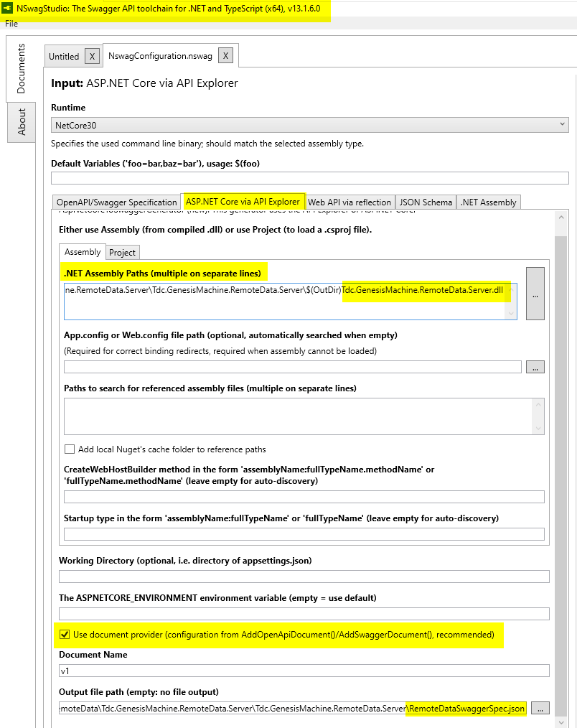
Task: Switch to the About side tab
Action: point(22,122)
